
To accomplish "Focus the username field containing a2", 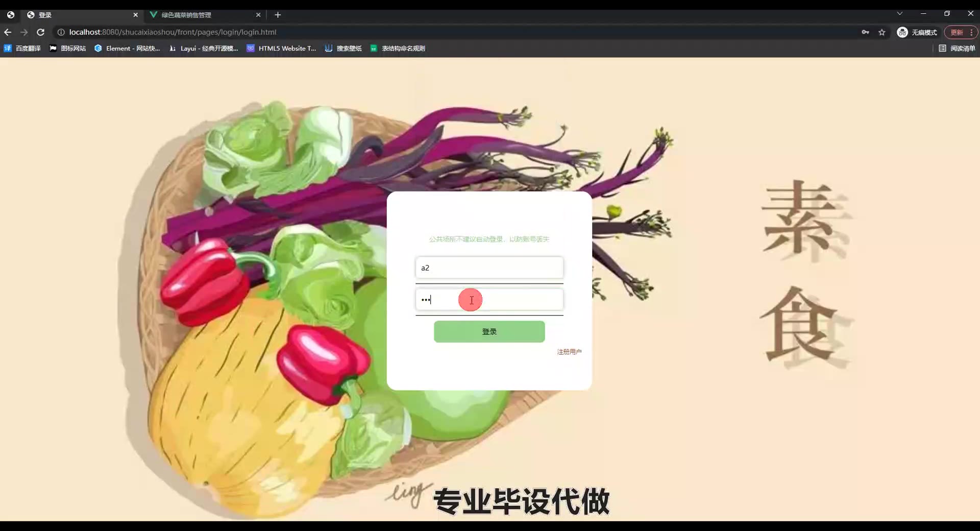I will 489,268.
